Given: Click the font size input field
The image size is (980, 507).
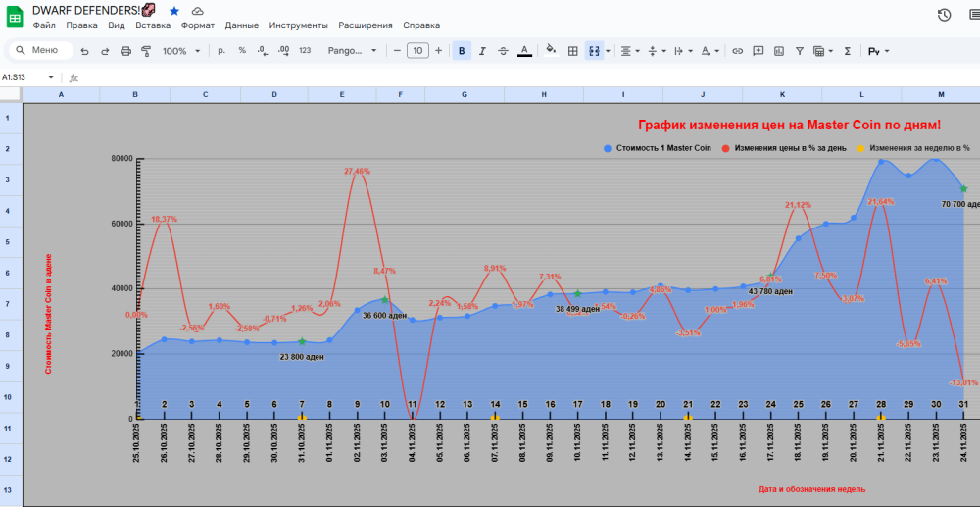Looking at the screenshot, I should point(417,51).
